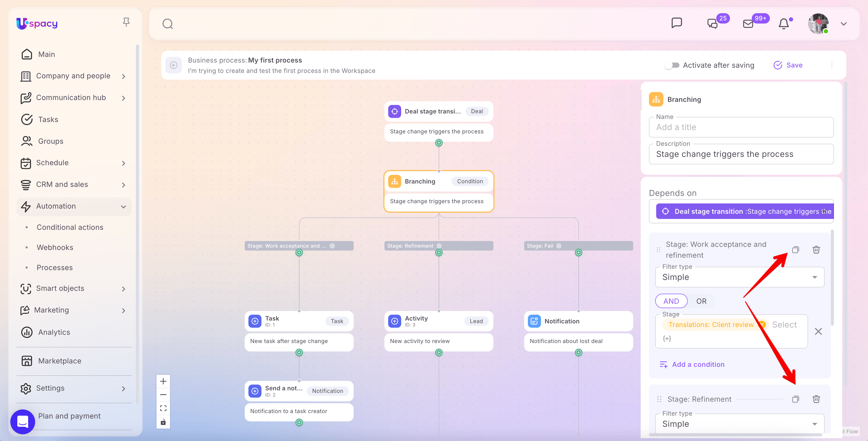
Task: Open settings gear on Stage: Refinement branch
Action: click(439, 246)
